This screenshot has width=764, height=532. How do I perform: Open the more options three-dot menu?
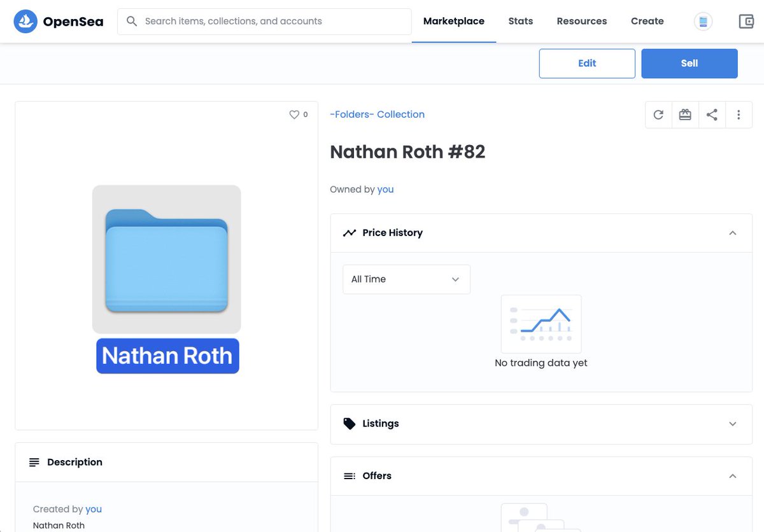(739, 115)
